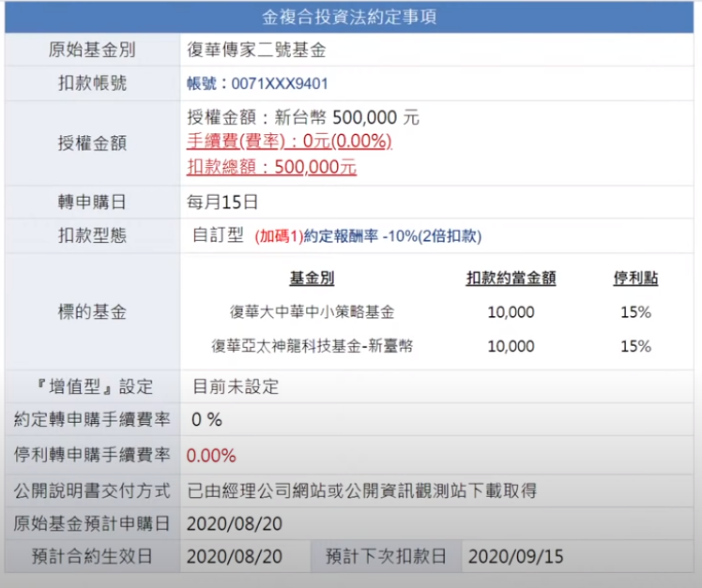Select the 停利轉申購手續費率 label
The width and height of the screenshot is (702, 588).
92,455
